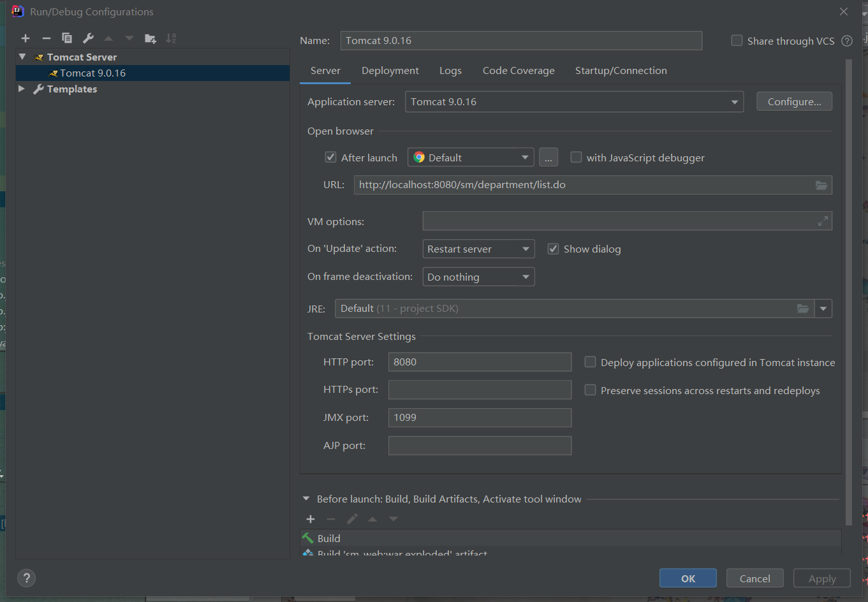
Task: Add a new configuration with plus icon
Action: coord(26,38)
